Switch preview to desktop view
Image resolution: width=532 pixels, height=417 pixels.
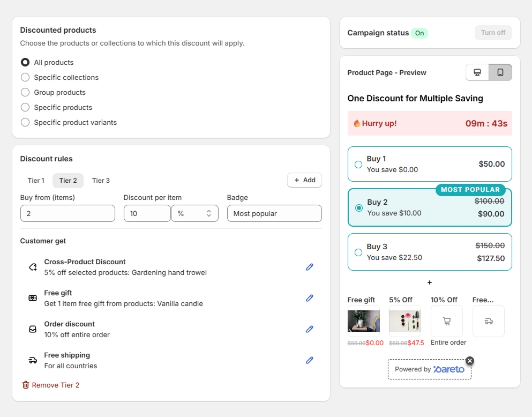click(477, 72)
